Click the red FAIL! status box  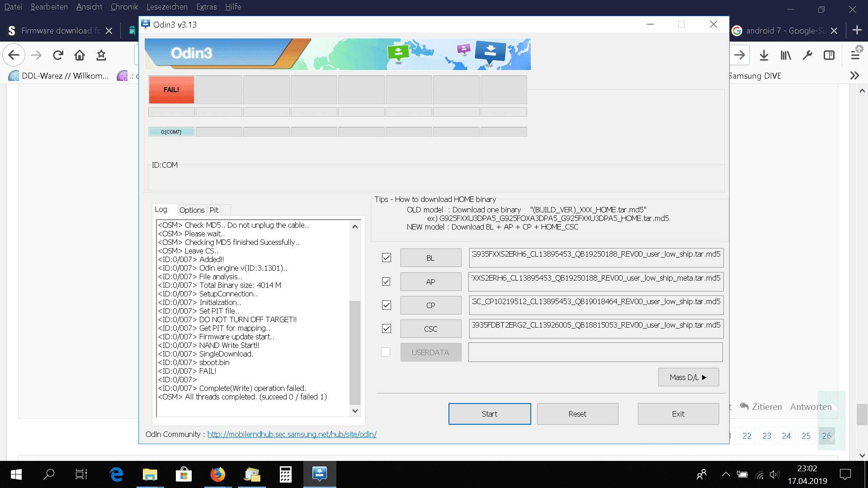pos(171,90)
